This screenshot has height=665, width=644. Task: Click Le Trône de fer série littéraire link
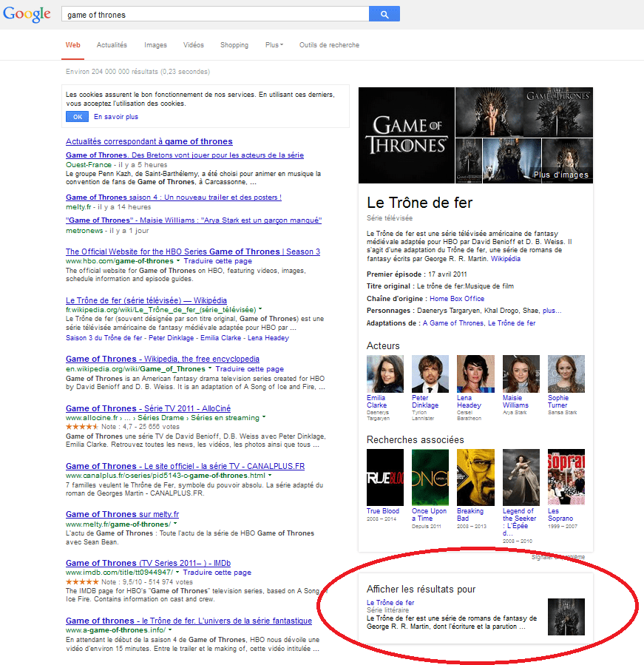tap(390, 603)
